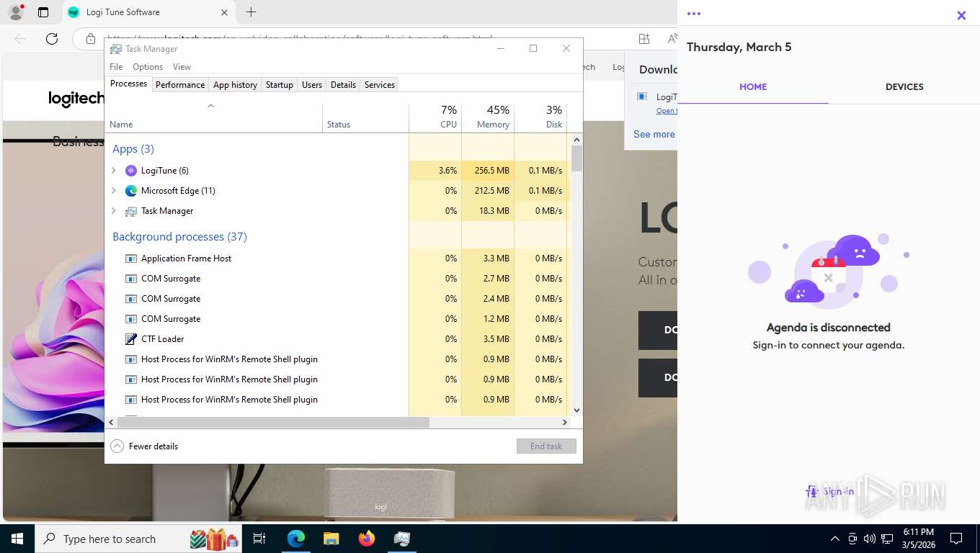Image resolution: width=980 pixels, height=553 pixels.
Task: Sort by Memory column header
Action: click(488, 117)
